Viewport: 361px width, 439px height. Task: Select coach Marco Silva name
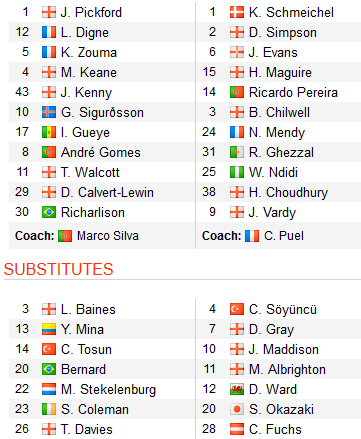pyautogui.click(x=108, y=236)
